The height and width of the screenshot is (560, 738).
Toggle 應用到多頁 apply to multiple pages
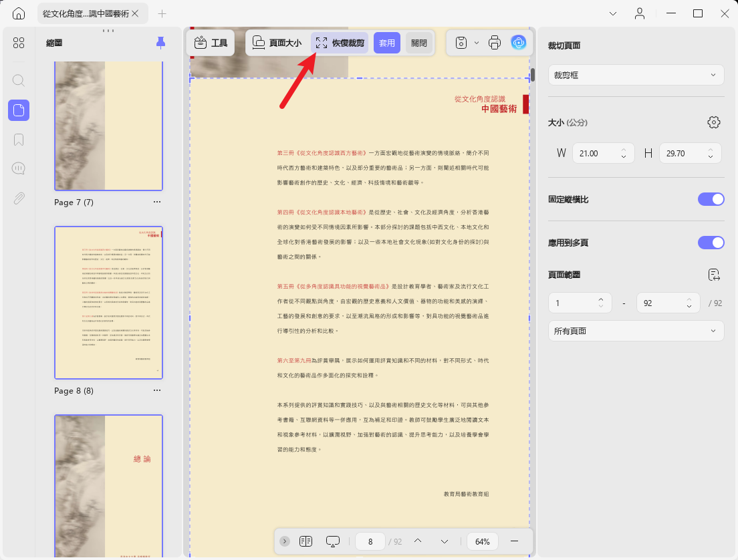(711, 243)
